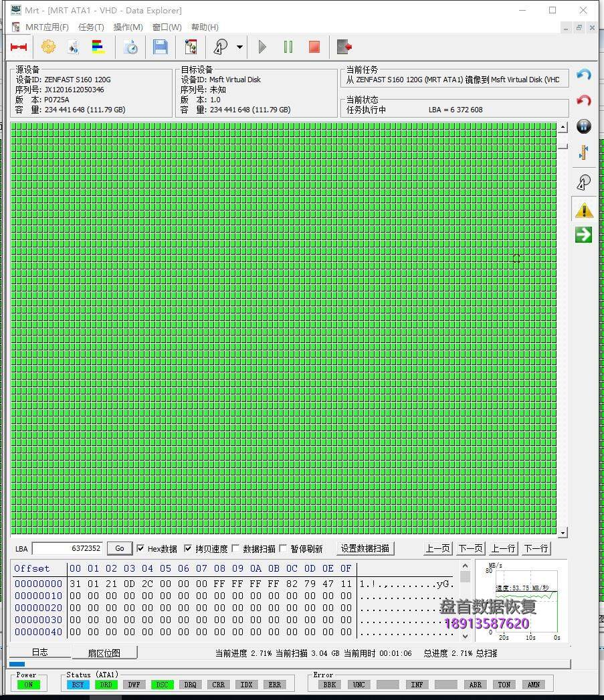Click the exit door toolbar icon
Screen dimensions: 604x700
[x=344, y=47]
